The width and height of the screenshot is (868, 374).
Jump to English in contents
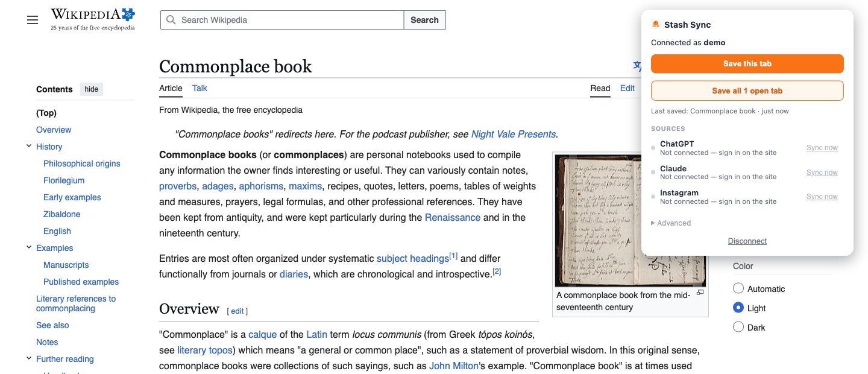pos(57,231)
